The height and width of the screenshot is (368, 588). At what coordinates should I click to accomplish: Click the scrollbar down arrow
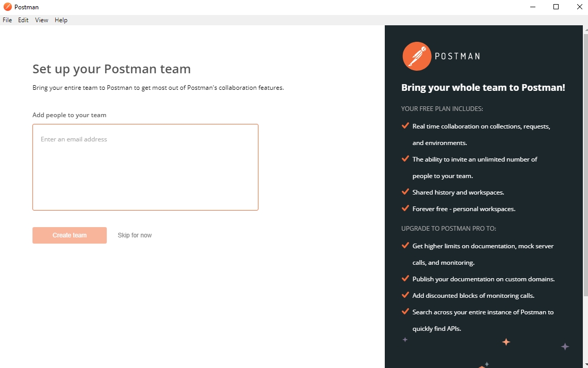pyautogui.click(x=586, y=365)
